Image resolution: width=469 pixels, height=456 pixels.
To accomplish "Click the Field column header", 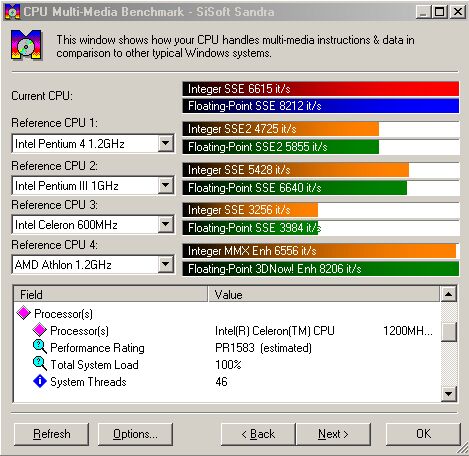I will (111, 294).
